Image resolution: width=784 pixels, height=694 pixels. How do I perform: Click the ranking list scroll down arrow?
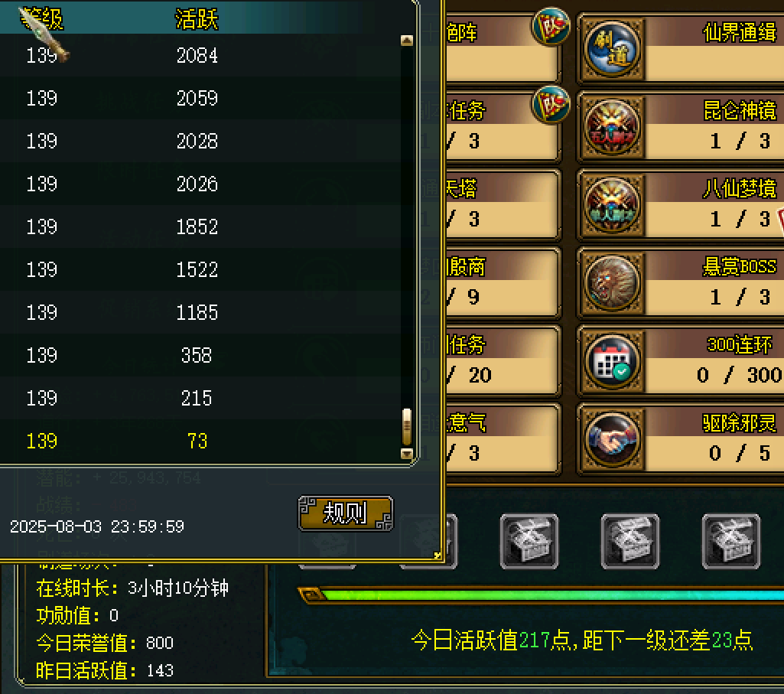[406, 454]
